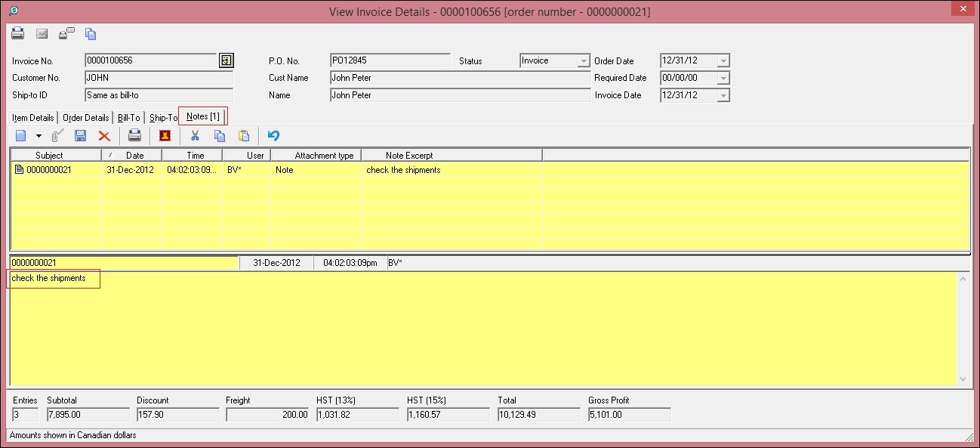Screen dimensions: 980x448
Task: Sort notes by the Subject column header
Action: point(50,155)
